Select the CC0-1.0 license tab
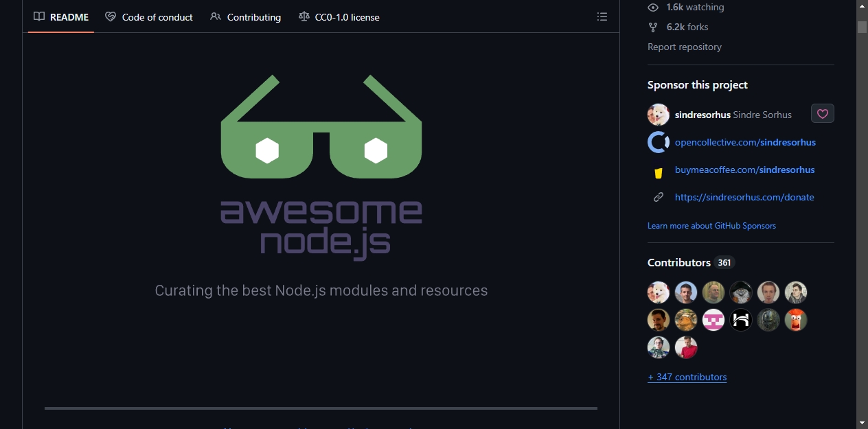 pos(339,16)
